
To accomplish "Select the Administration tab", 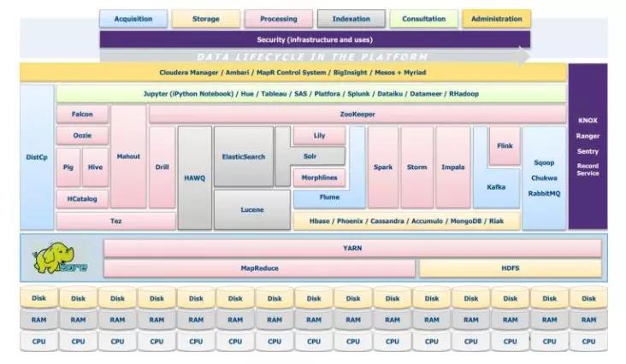I will (x=496, y=19).
